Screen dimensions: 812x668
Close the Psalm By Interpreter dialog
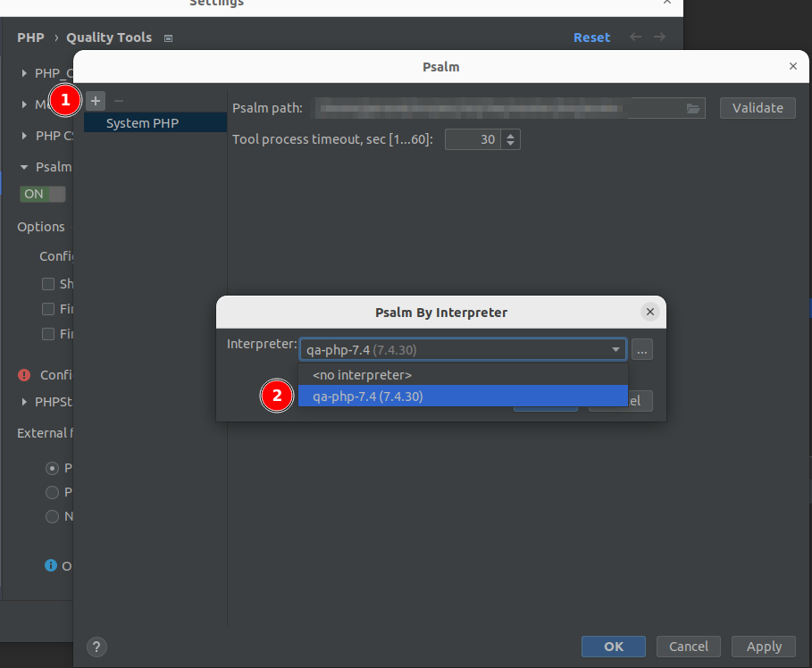click(650, 312)
